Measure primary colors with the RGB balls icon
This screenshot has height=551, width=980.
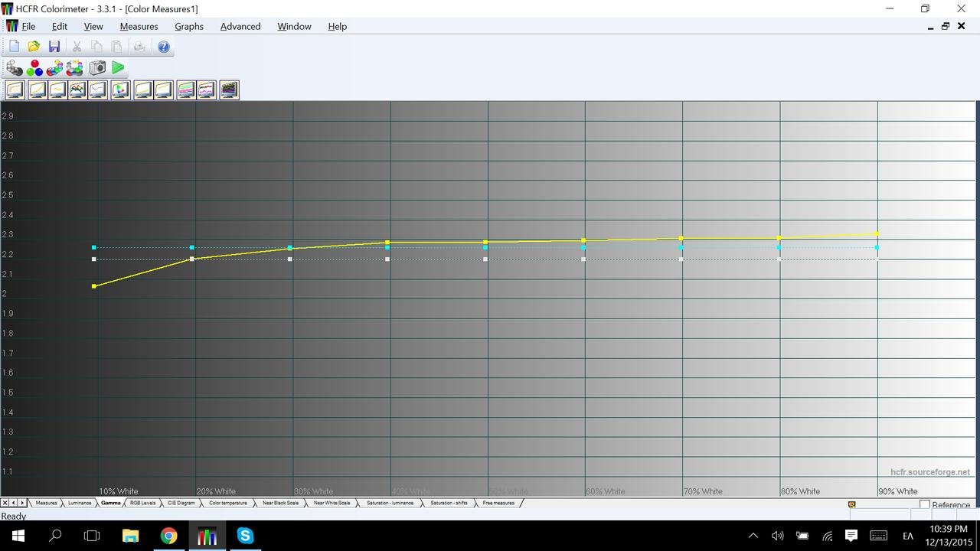point(34,68)
